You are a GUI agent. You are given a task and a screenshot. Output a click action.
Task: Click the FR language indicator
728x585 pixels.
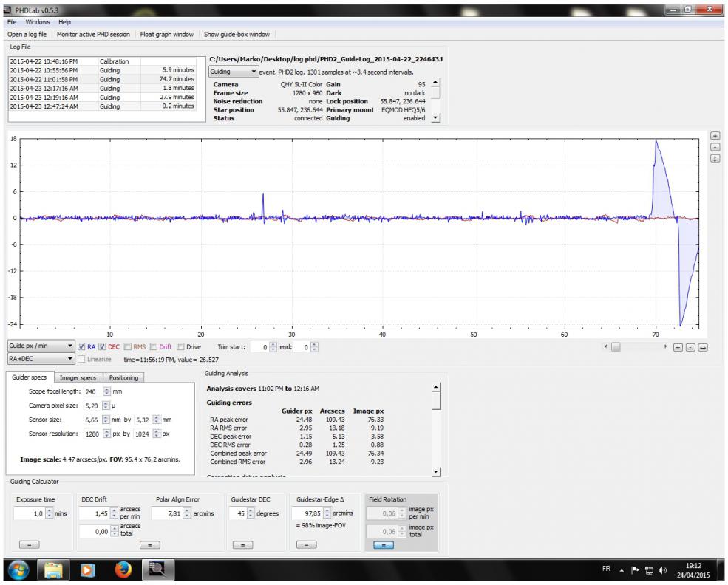tap(606, 568)
